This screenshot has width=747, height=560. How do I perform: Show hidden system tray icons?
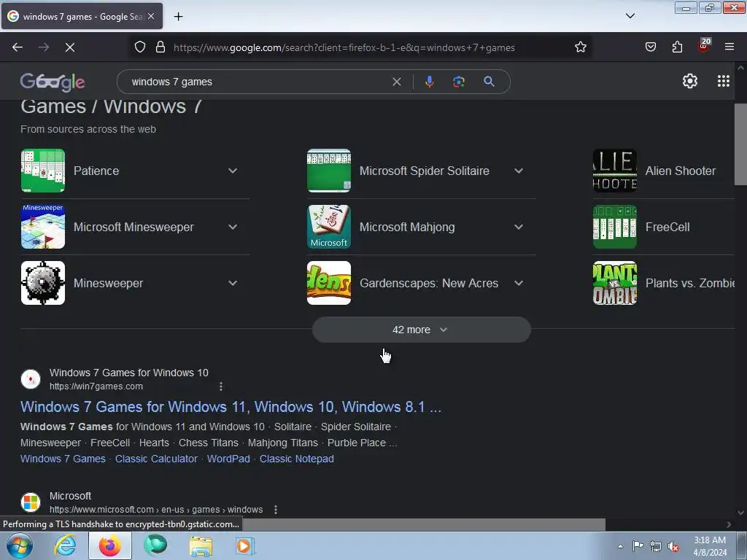click(x=620, y=546)
